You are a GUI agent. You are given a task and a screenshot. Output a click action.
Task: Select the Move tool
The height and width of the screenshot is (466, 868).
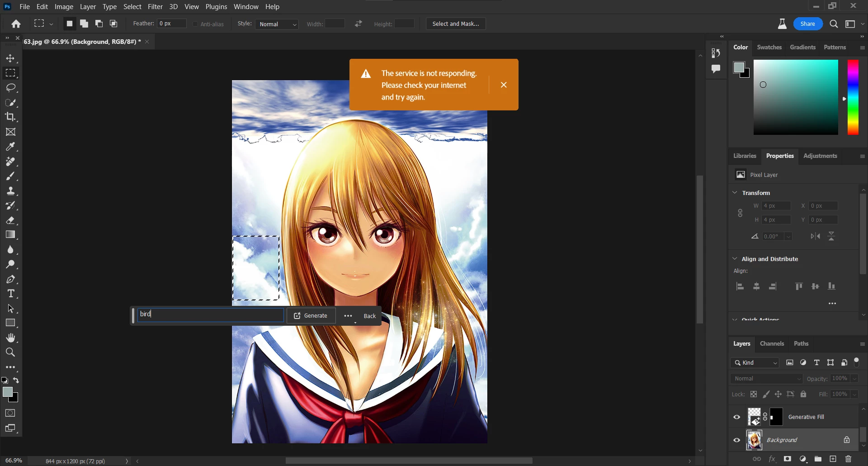10,58
